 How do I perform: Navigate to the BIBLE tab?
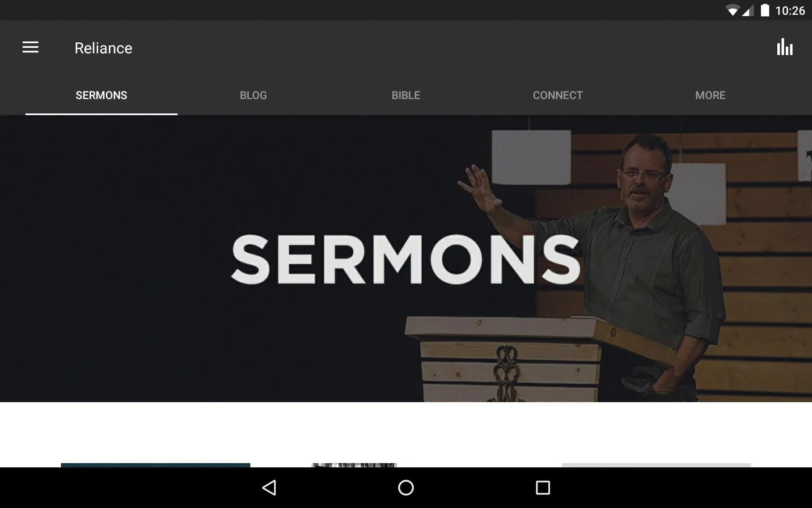[x=406, y=95]
